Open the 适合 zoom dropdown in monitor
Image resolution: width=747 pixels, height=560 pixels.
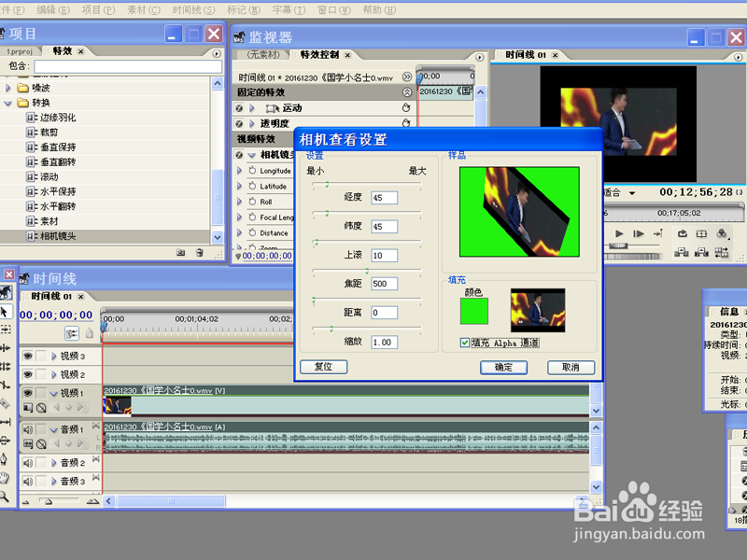tap(632, 193)
